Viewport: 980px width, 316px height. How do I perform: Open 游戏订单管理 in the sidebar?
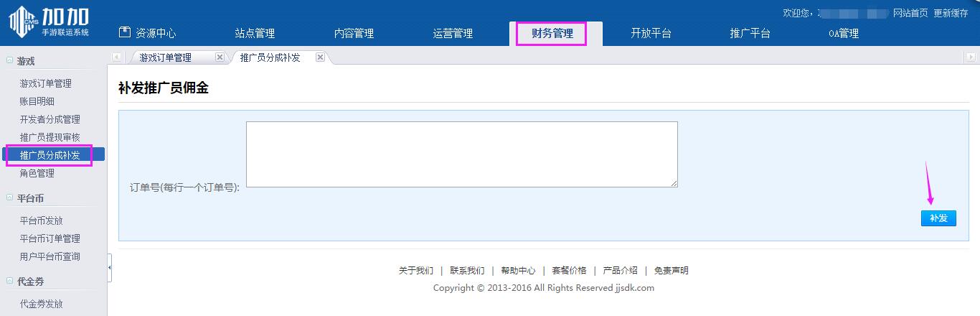[x=46, y=83]
